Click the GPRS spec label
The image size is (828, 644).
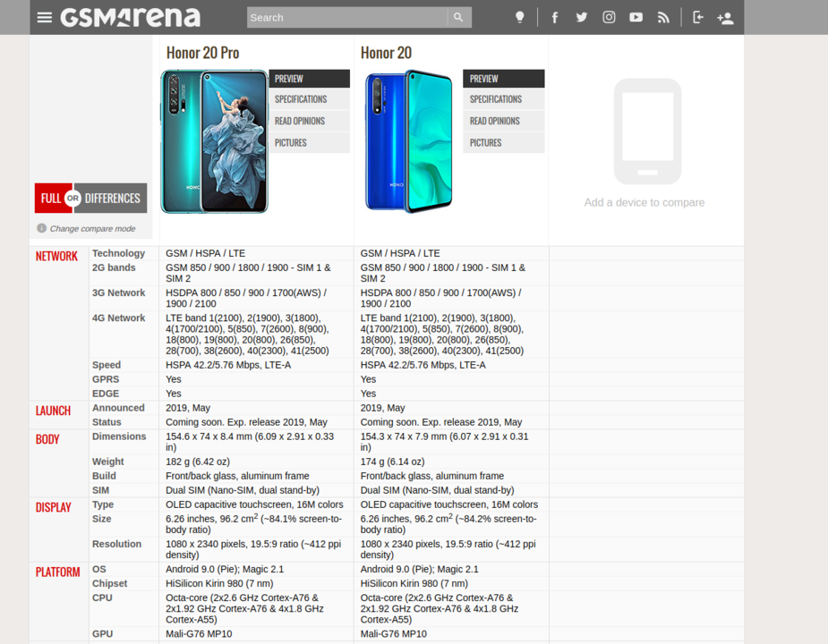point(106,379)
